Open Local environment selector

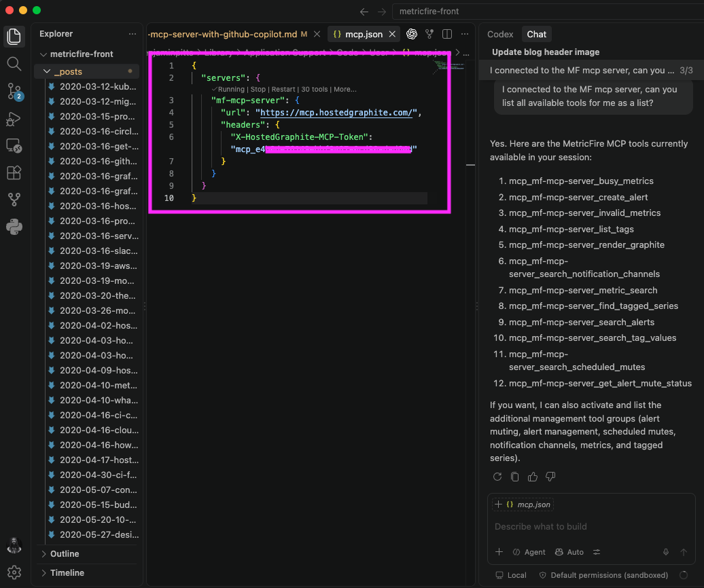click(511, 575)
